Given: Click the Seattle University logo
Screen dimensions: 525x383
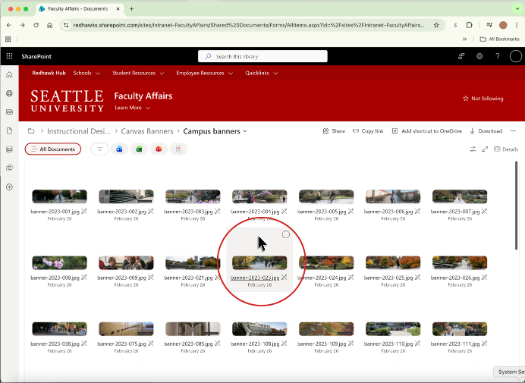Looking at the screenshot, I should (67, 100).
